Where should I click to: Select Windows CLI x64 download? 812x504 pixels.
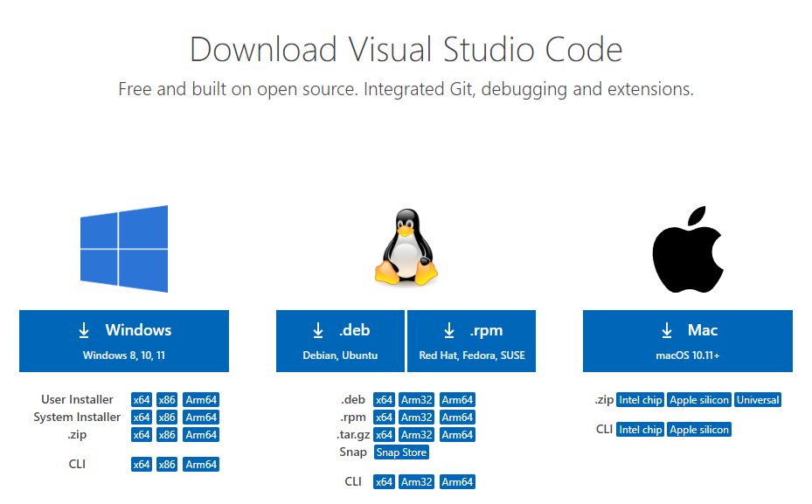tap(142, 465)
